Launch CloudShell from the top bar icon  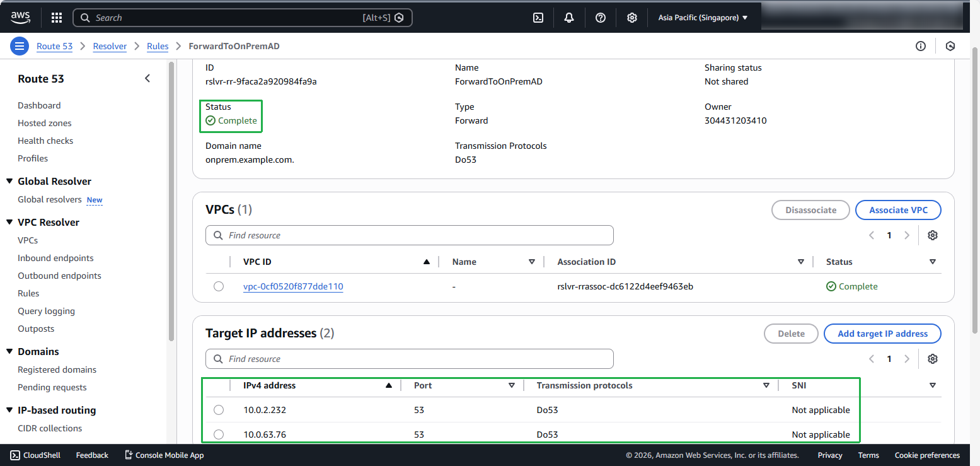538,18
